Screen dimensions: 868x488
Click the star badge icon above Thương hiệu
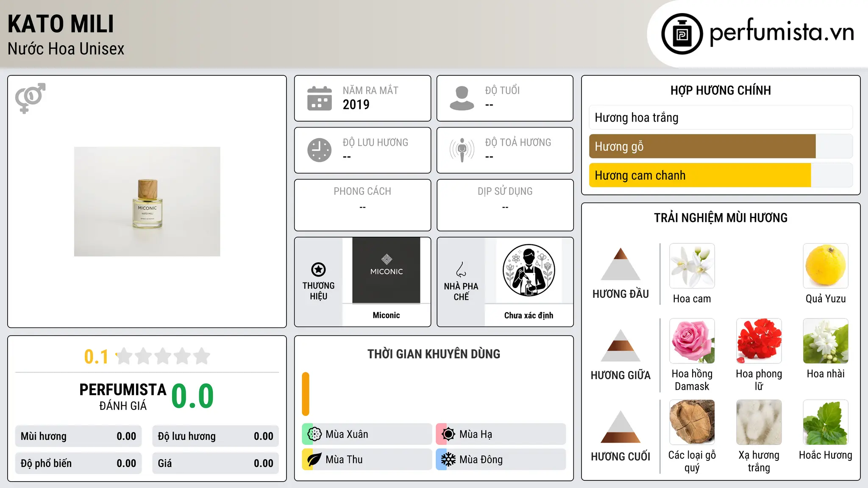click(x=318, y=269)
